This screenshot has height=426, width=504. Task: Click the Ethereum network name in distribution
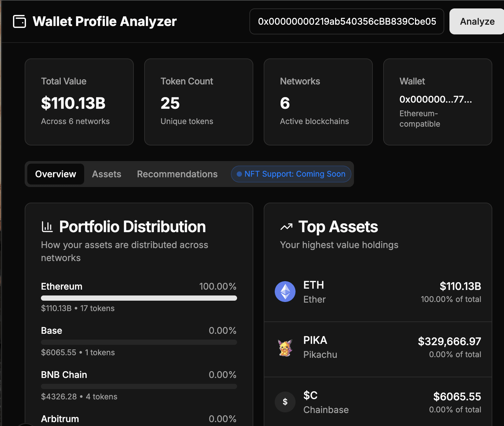pos(62,286)
